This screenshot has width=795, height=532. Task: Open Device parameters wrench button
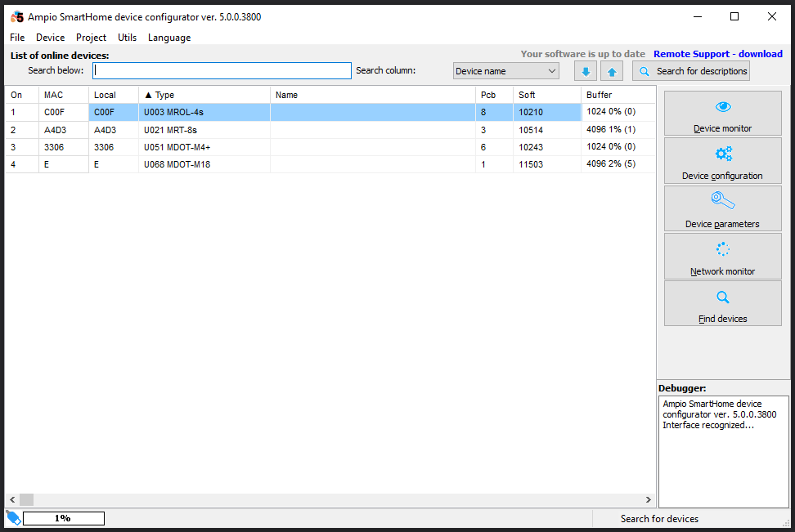coord(722,208)
